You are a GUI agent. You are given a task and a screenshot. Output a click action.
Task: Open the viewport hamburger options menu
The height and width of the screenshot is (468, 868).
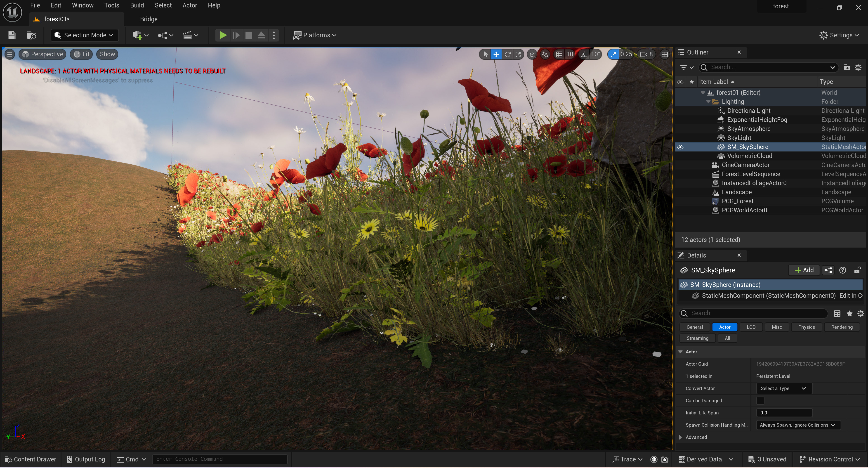10,54
